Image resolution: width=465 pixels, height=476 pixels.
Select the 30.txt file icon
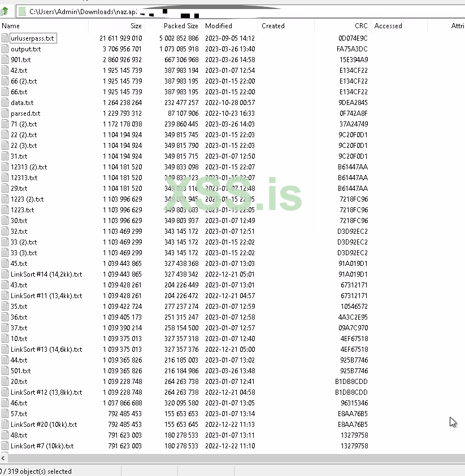point(5,220)
